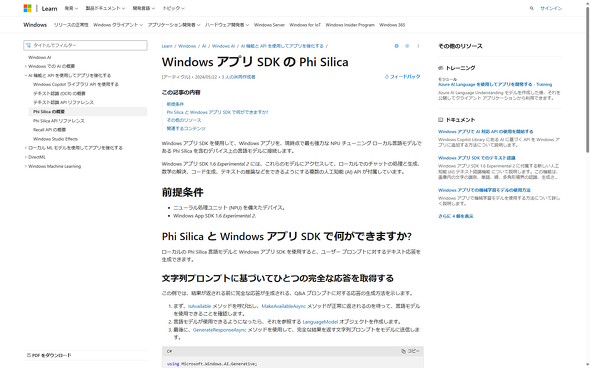Open the トピック dropdown

173,8
